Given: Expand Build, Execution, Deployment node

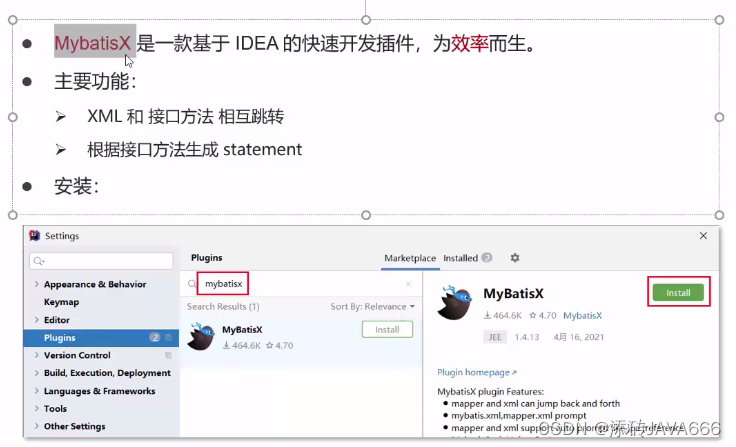Looking at the screenshot, I should click(x=36, y=373).
